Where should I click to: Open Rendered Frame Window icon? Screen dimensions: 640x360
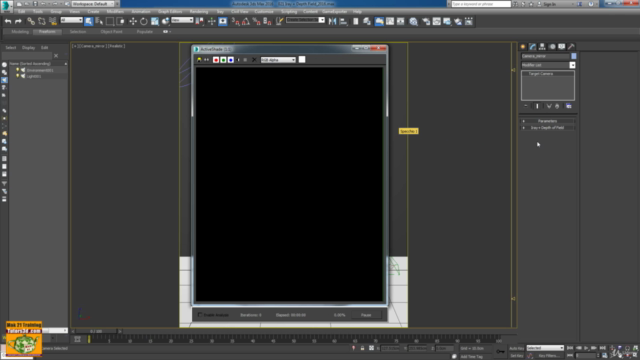tap(437, 21)
